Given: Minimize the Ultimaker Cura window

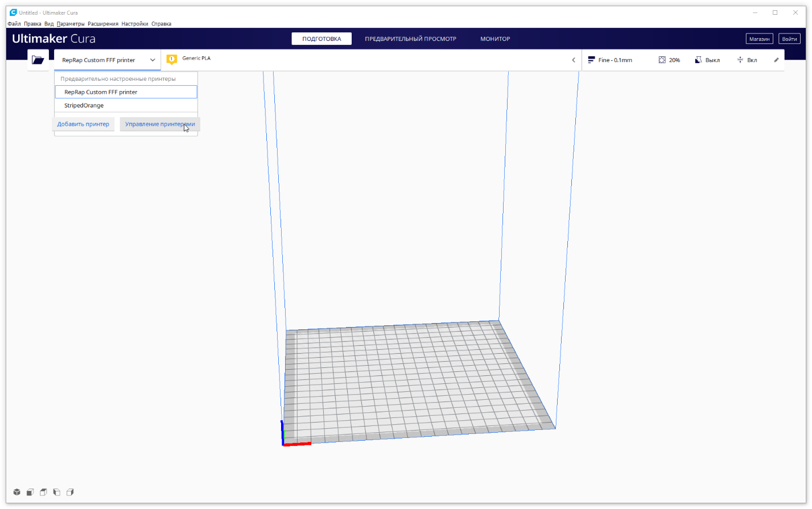Looking at the screenshot, I should tap(755, 13).
